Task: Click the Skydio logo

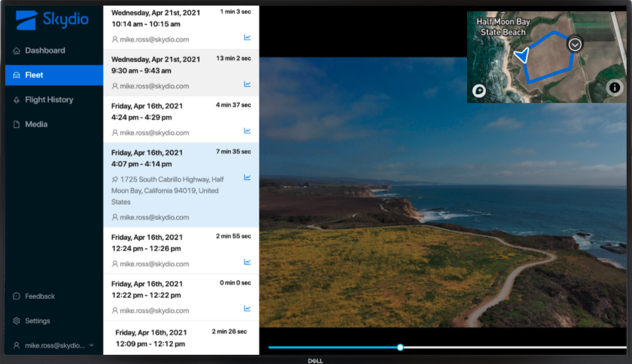Action: [x=51, y=20]
